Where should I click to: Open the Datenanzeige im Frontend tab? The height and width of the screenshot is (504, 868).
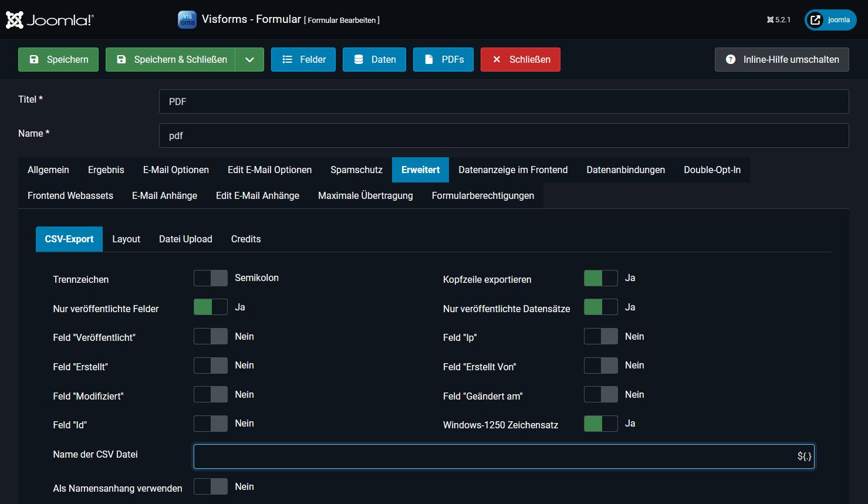click(x=513, y=170)
